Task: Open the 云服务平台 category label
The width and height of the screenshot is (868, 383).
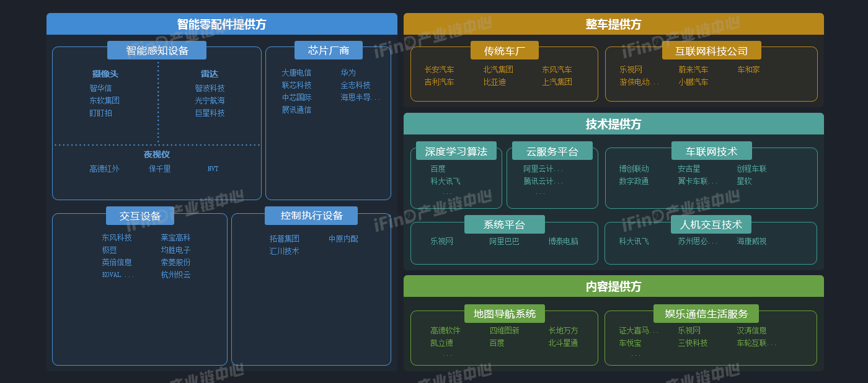Action: [552, 151]
